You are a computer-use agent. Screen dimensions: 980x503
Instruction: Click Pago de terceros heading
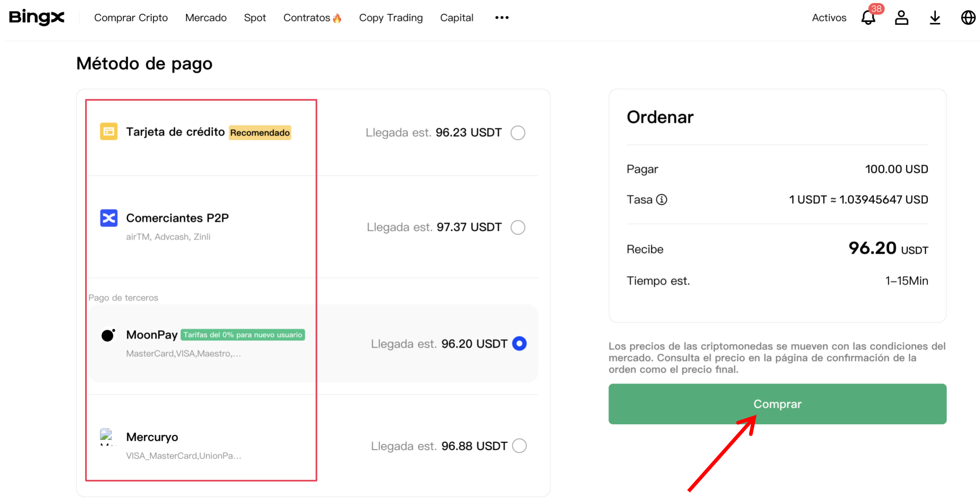click(123, 297)
